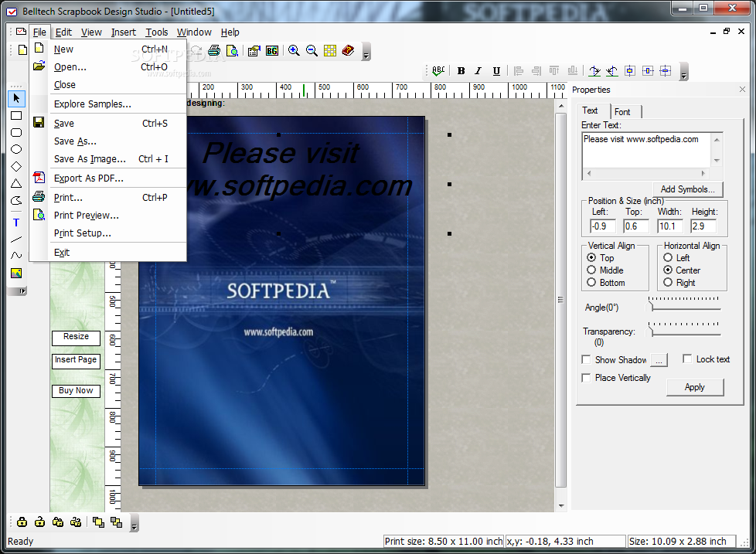Enable the Lock text checkbox

pos(687,359)
